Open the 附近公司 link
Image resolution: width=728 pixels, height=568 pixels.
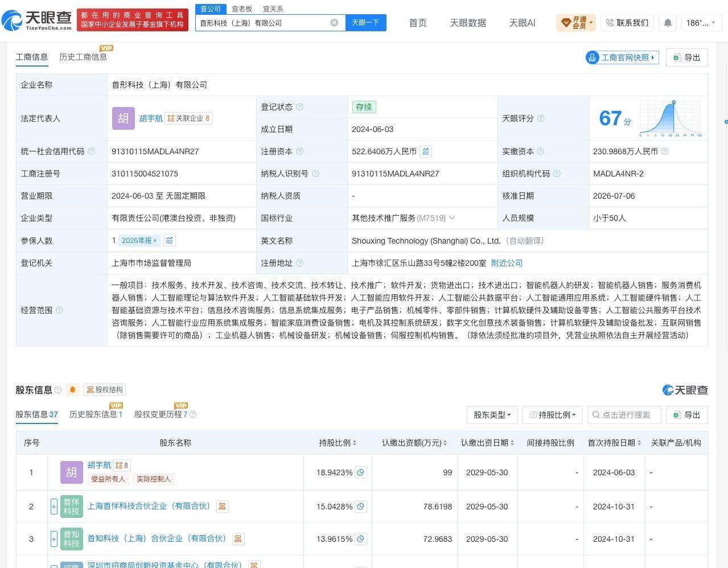click(x=507, y=263)
